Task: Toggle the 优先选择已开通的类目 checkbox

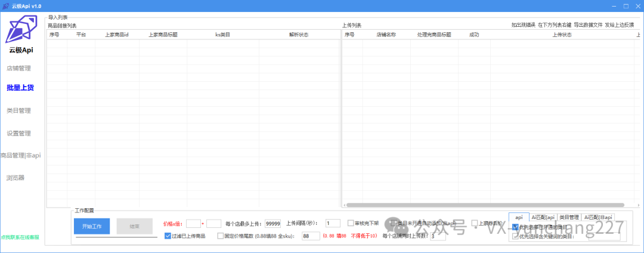Action: click(x=515, y=227)
